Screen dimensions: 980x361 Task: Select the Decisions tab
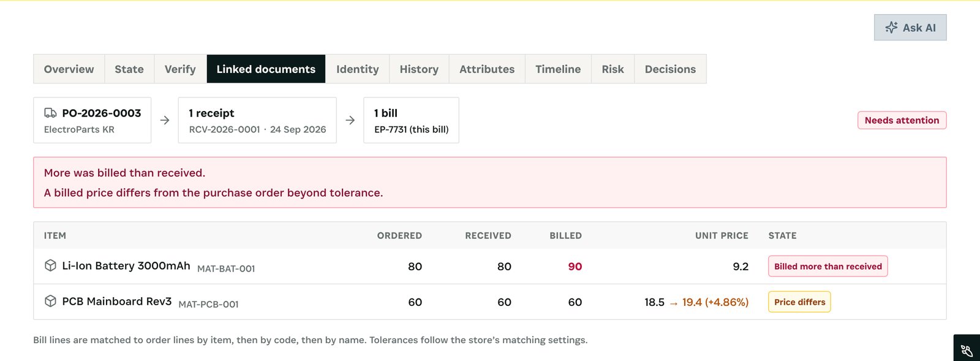670,69
